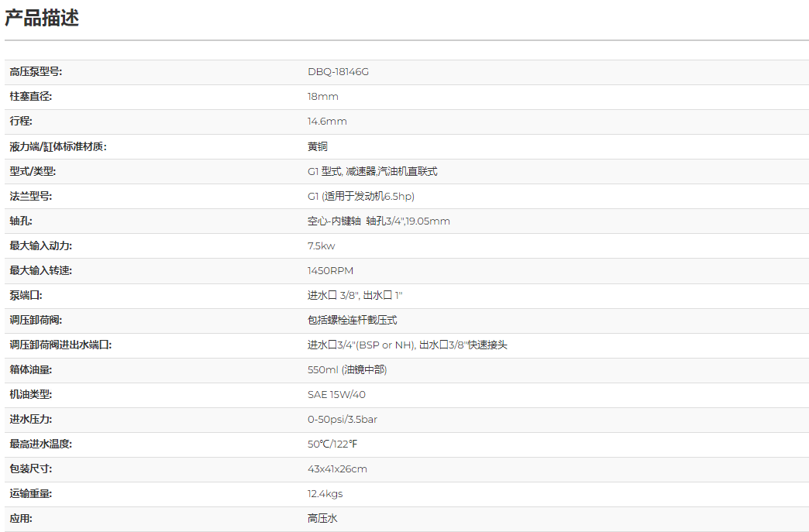Viewport: 809px width, 532px height.
Task: Select the 0-50psi/3.5bar inlet pressure value
Action: coord(342,420)
